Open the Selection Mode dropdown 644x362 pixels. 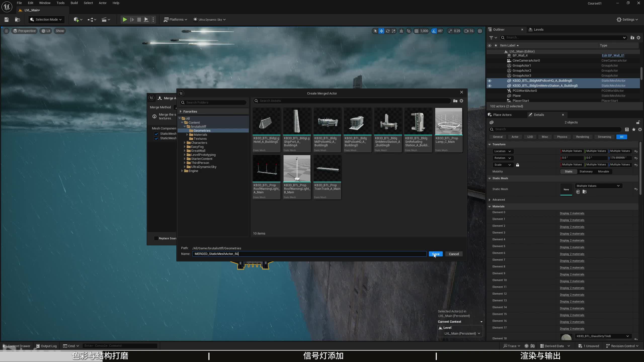tap(46, 20)
